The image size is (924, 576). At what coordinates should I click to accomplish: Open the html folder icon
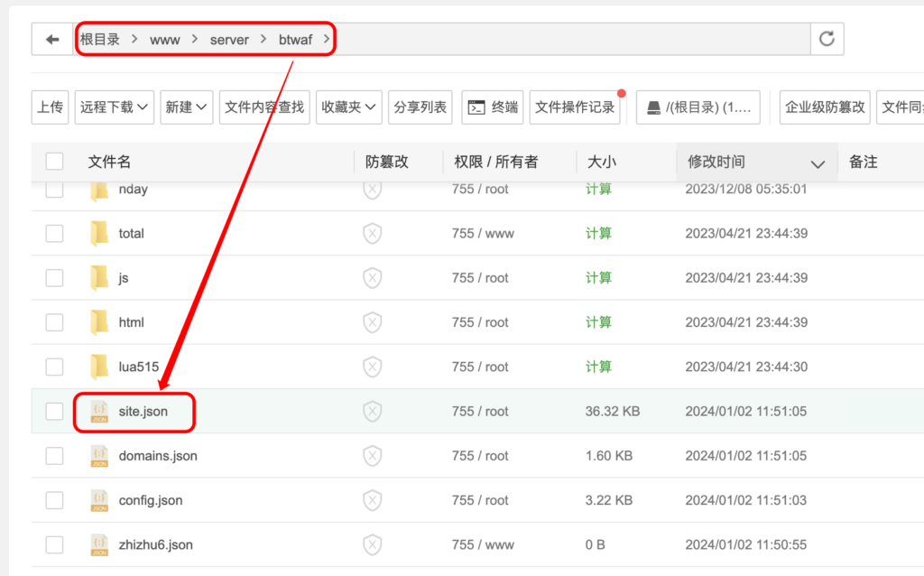[x=99, y=322]
